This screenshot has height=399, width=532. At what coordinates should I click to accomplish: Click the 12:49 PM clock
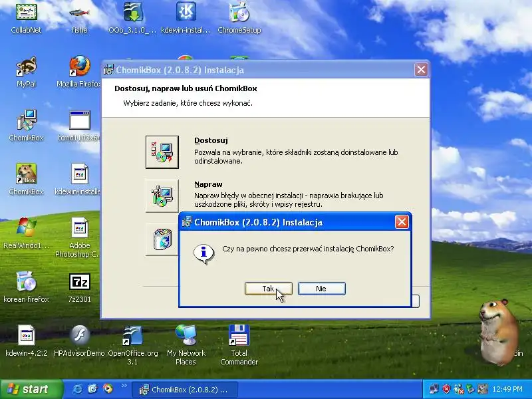pos(507,389)
